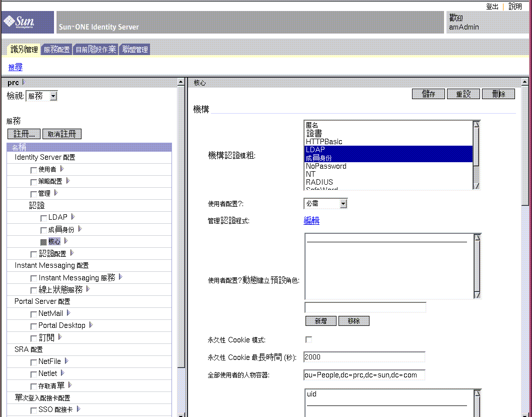This screenshot has width=532, height=417.
Task: Click the 動態建立預設角色 list box
Action: pyautogui.click(x=392, y=266)
